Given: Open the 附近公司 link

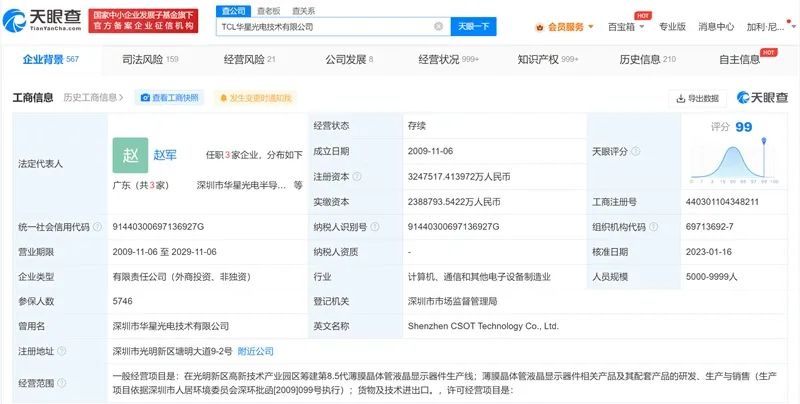Looking at the screenshot, I should point(256,351).
